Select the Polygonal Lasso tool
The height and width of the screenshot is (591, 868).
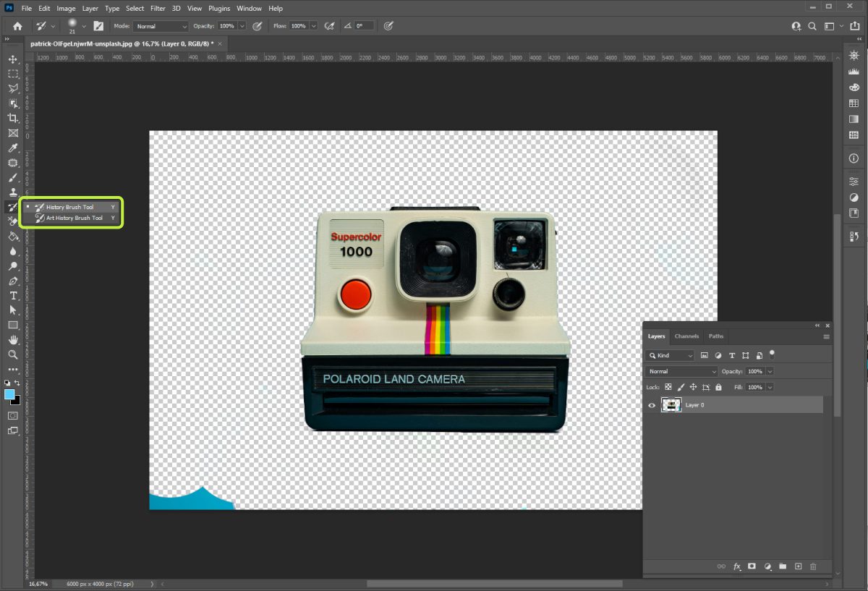[x=13, y=88]
